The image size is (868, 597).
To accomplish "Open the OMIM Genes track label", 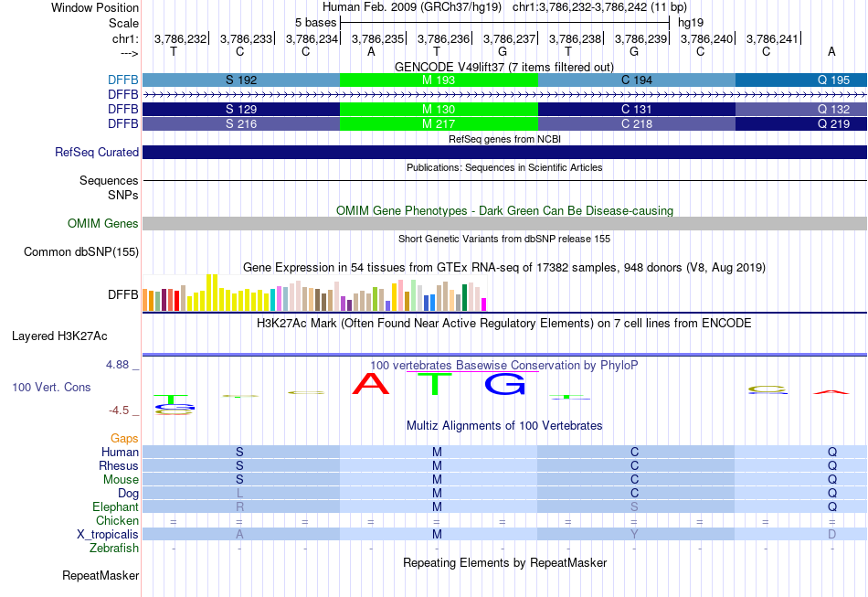I will click(x=103, y=224).
